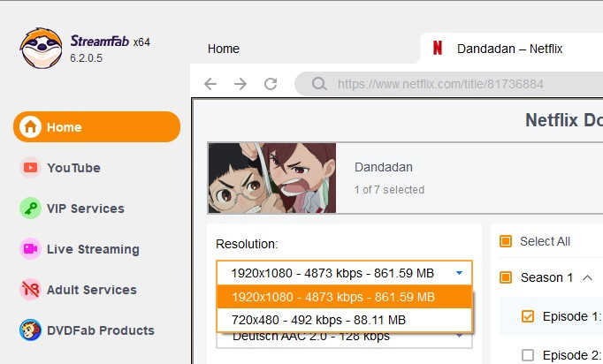Reload the Netflix page
Viewport: 603px width, 364px height.
[x=271, y=84]
